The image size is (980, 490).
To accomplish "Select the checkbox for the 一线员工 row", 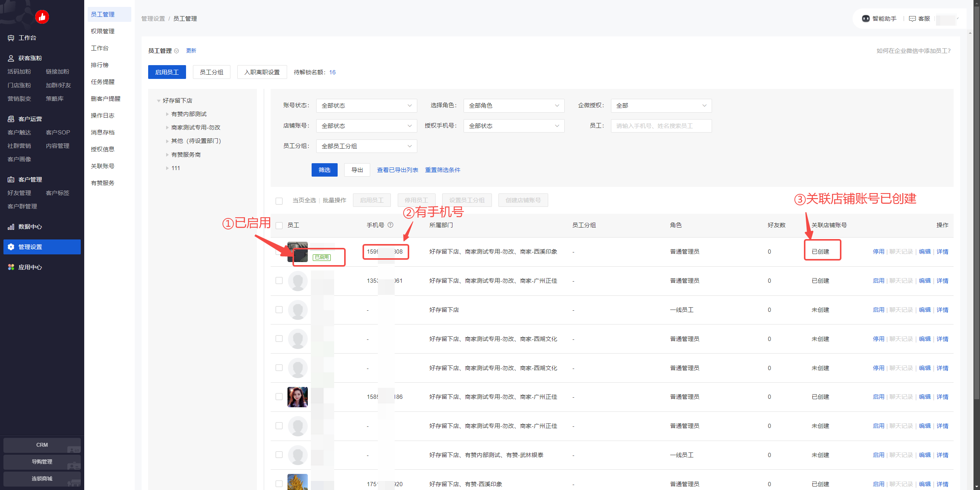I will 279,310.
